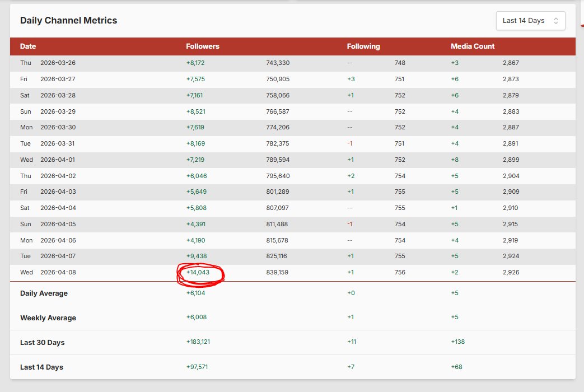Click the Daily Average row label
The height and width of the screenshot is (392, 584).
point(44,293)
